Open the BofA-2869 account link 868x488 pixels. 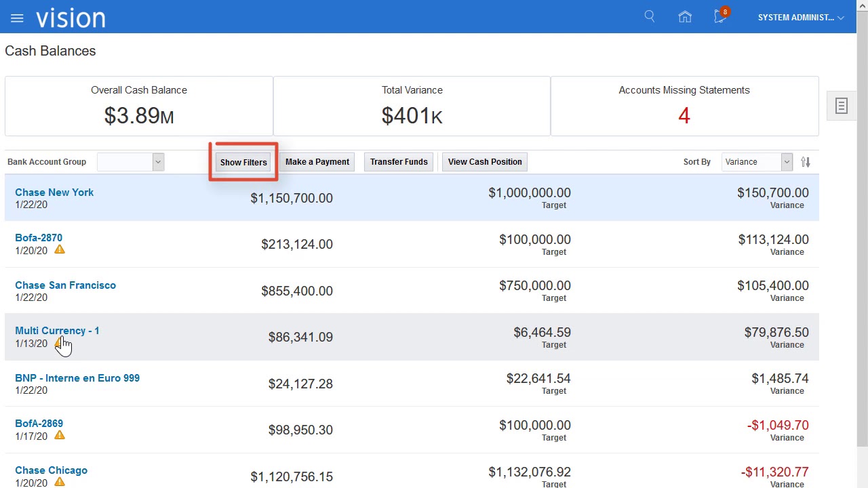39,424
